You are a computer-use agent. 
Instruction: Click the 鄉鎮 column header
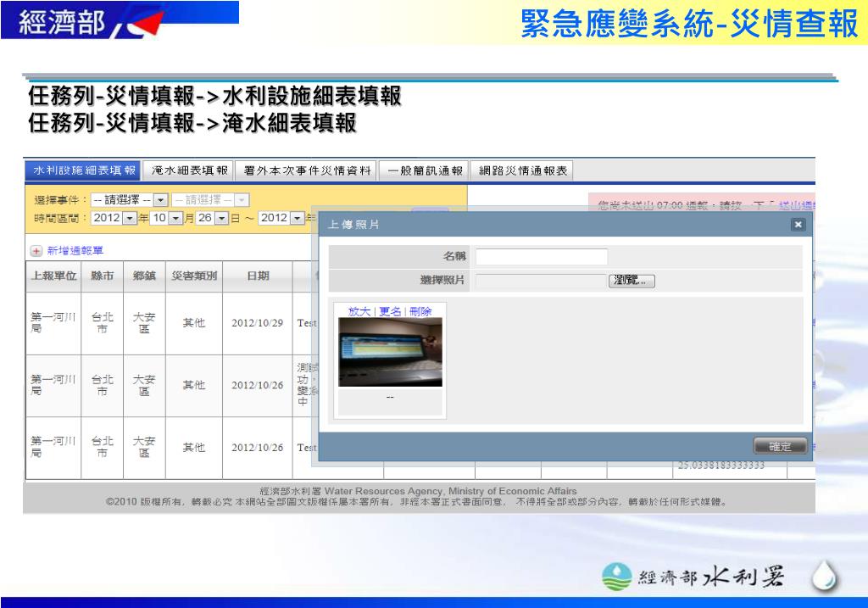[144, 276]
